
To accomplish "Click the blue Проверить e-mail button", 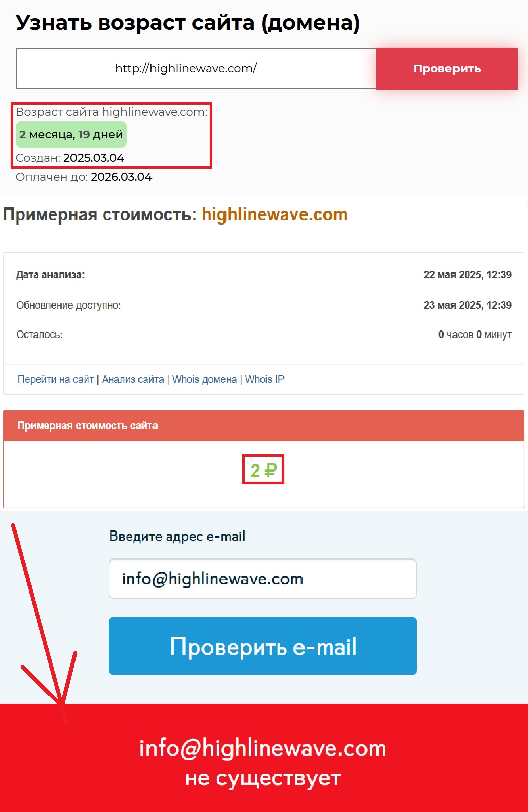I will [x=263, y=646].
